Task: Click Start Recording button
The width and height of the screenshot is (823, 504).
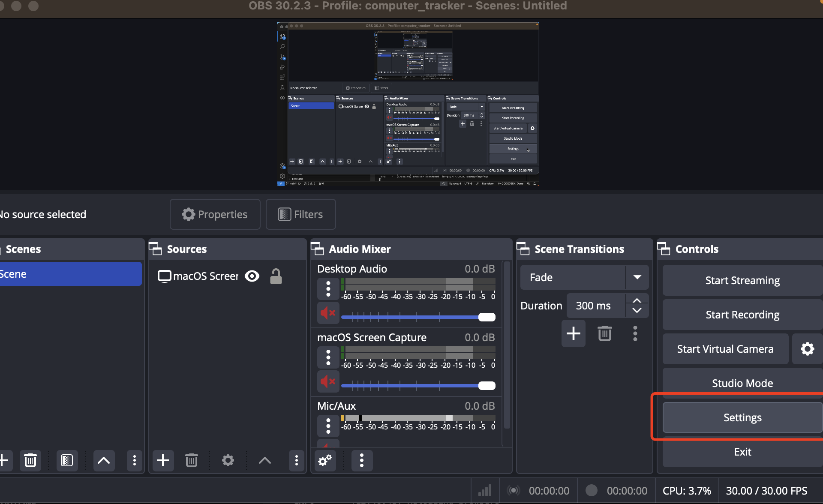Action: [742, 315]
